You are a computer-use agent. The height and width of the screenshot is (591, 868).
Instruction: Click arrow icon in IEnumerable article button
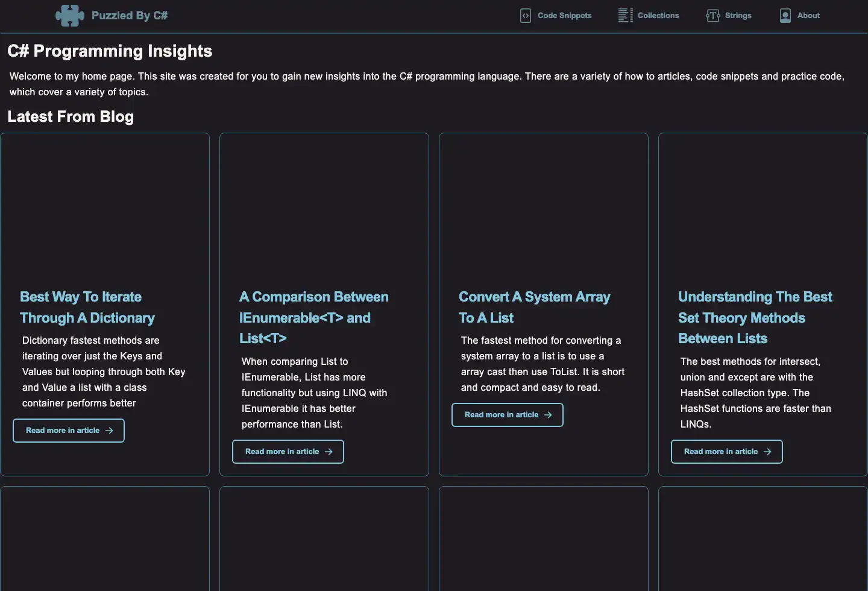pyautogui.click(x=329, y=452)
